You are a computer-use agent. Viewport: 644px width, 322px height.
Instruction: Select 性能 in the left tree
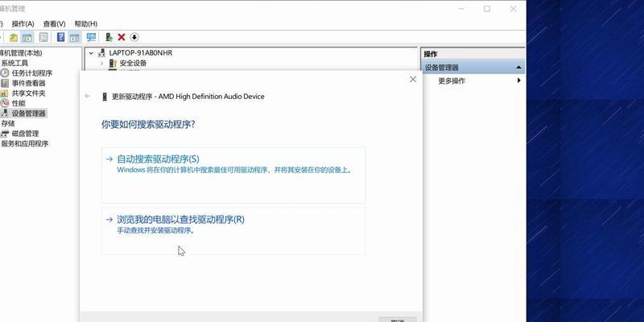coord(19,103)
